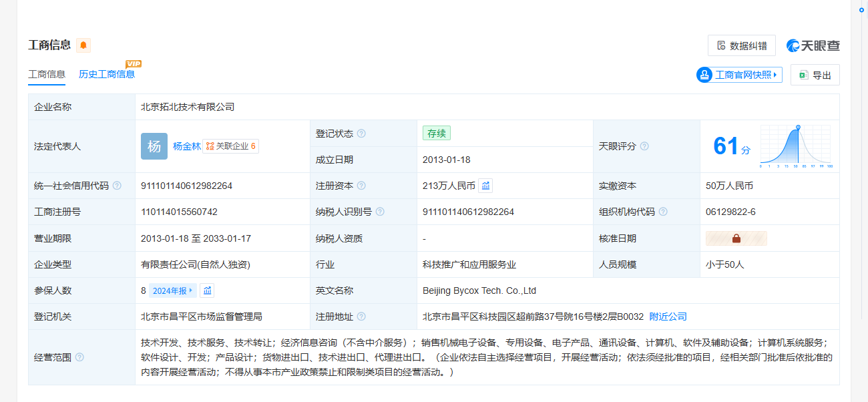This screenshot has width=868, height=402.
Task: Click the company name 北京拓北技术有限公司
Action: pyautogui.click(x=188, y=107)
